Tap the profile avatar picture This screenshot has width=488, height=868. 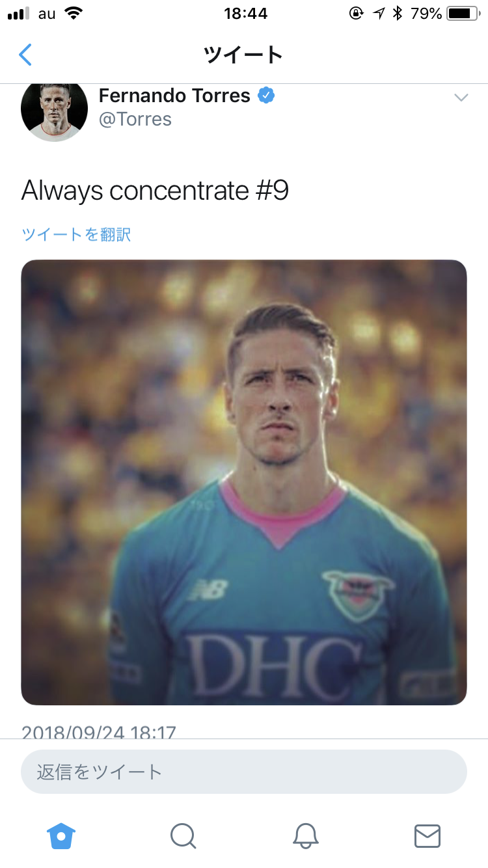[54, 111]
